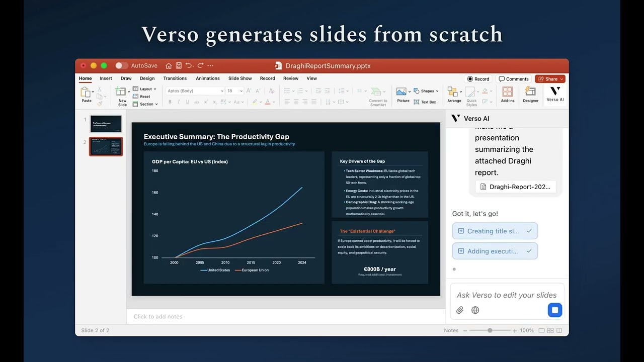The height and width of the screenshot is (362, 644).
Task: Click the Share button
Action: coord(550,79)
